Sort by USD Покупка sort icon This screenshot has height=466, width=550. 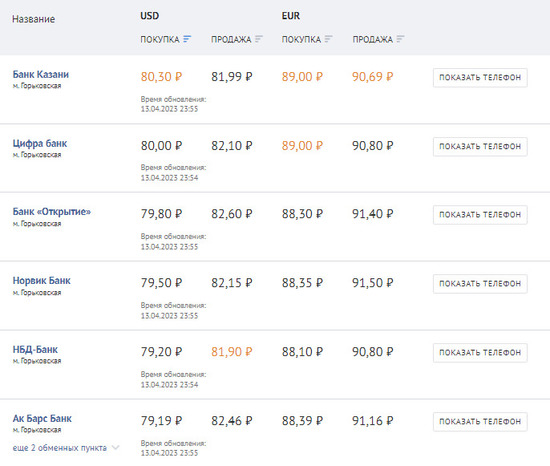click(x=187, y=39)
